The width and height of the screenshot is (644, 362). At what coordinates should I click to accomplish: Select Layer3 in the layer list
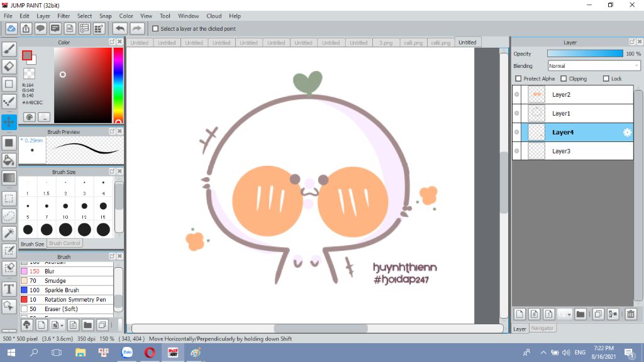click(573, 151)
